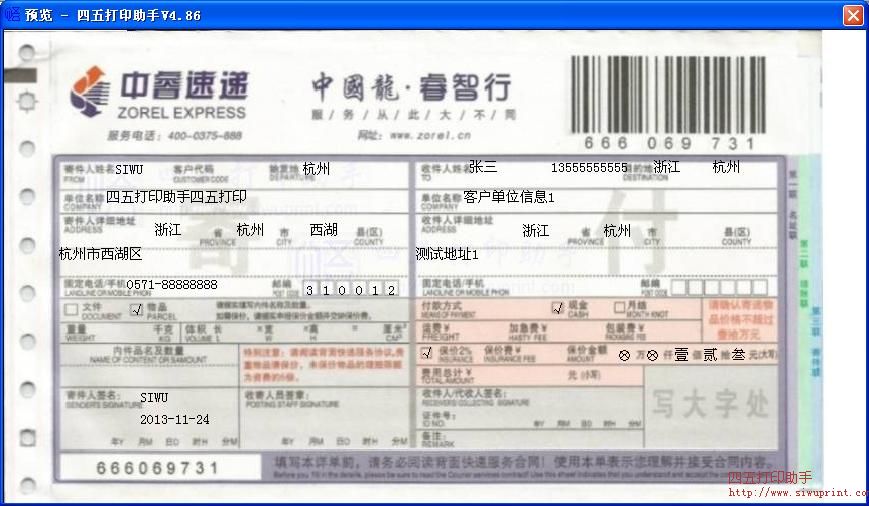This screenshot has height=506, width=869.
Task: Select sender phone 0571-88888888
Action: tap(172, 285)
